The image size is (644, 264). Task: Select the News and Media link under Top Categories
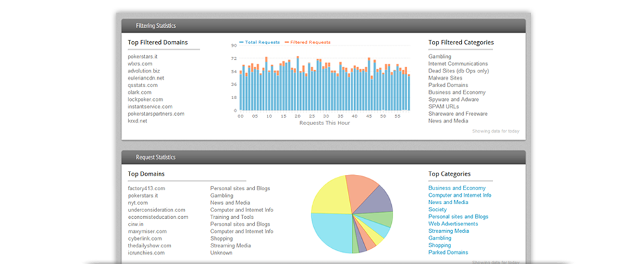point(448,202)
